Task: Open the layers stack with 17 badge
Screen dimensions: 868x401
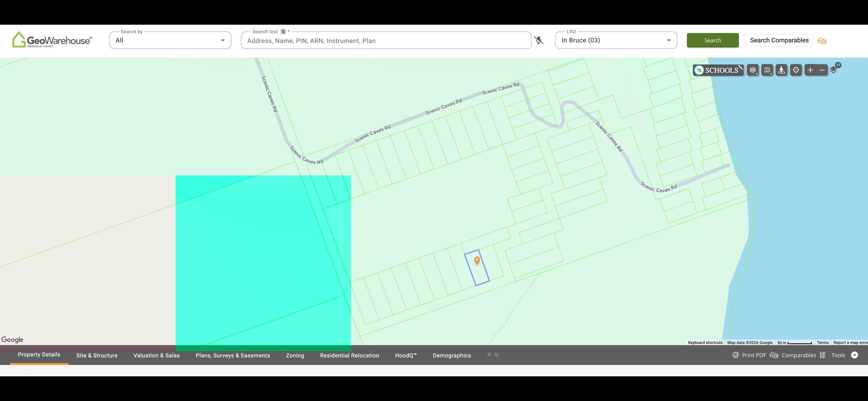Action: 835,69
